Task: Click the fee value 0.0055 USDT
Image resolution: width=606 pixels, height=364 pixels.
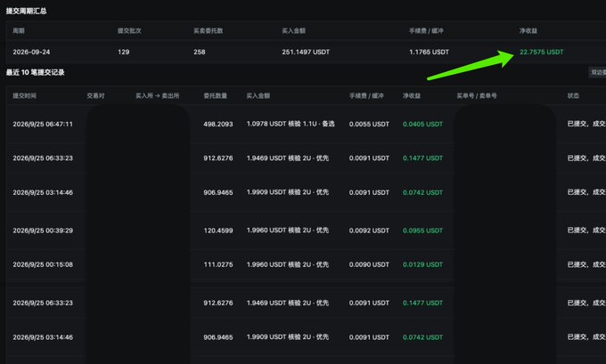Action: [369, 124]
